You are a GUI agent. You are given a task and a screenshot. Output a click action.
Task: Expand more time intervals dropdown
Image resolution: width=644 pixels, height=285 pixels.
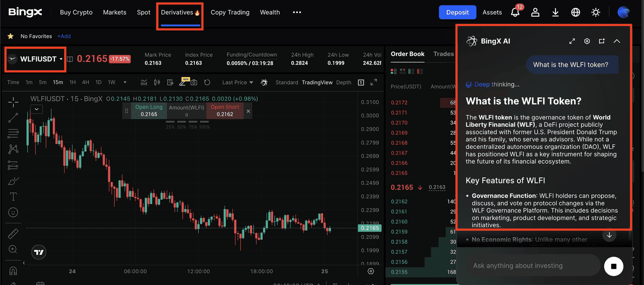click(125, 82)
